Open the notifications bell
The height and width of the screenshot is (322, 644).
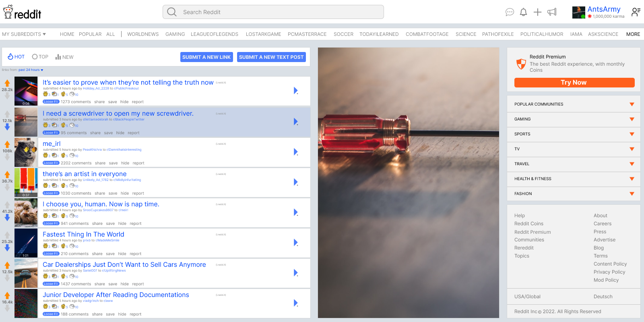coord(523,12)
